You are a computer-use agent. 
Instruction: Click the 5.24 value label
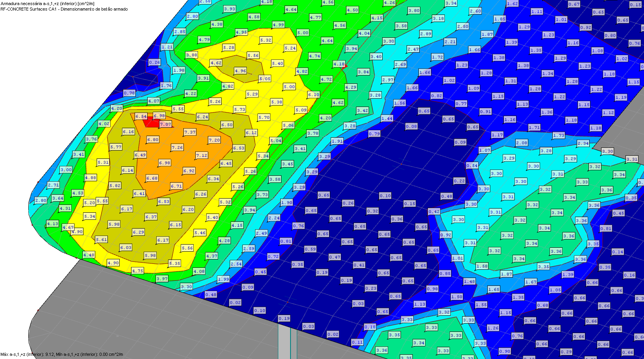[x=290, y=48]
